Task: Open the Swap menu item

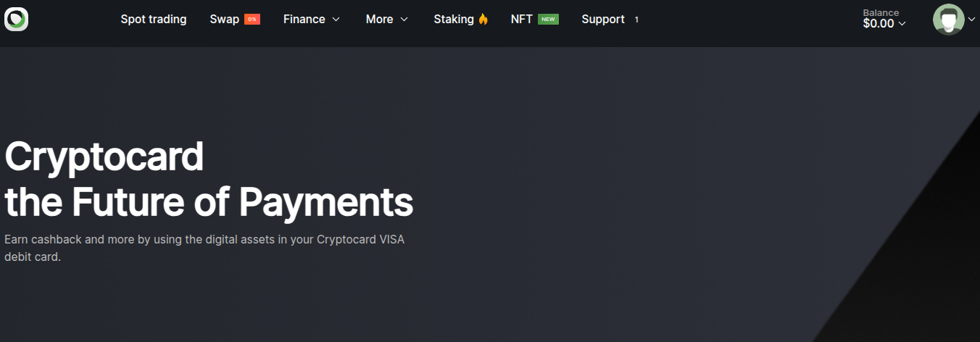Action: (225, 20)
